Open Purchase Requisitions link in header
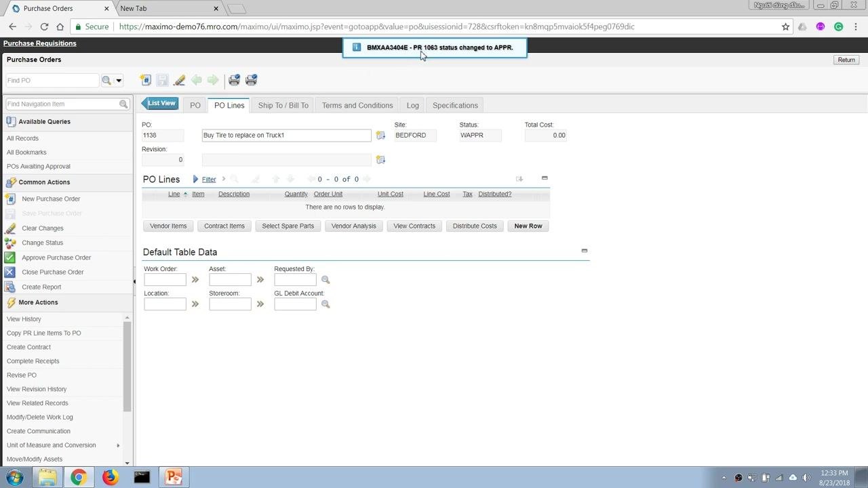868x488 pixels. (40, 43)
